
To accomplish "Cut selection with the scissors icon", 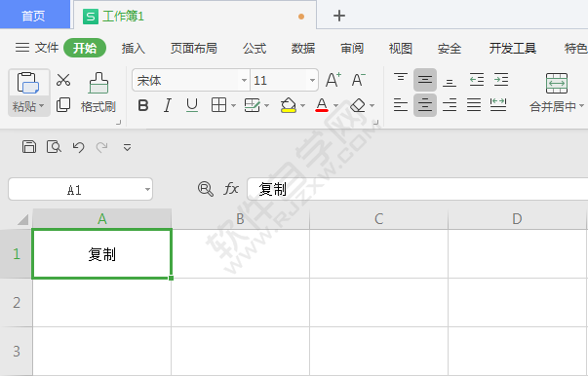I will [63, 80].
